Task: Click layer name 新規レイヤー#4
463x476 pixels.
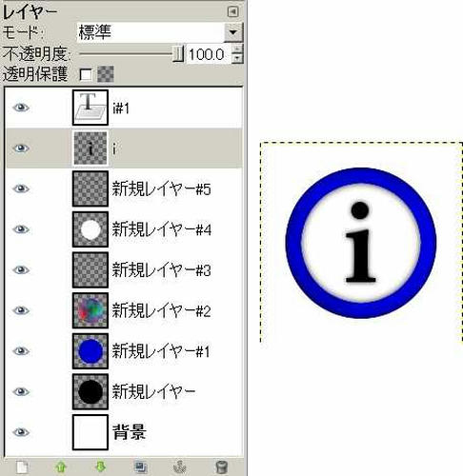Action: (161, 229)
